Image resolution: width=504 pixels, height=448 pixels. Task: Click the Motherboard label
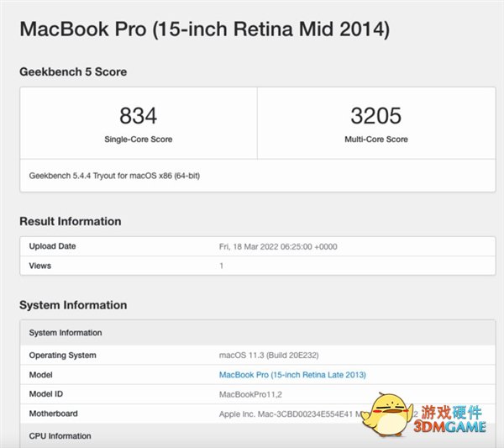(x=53, y=414)
